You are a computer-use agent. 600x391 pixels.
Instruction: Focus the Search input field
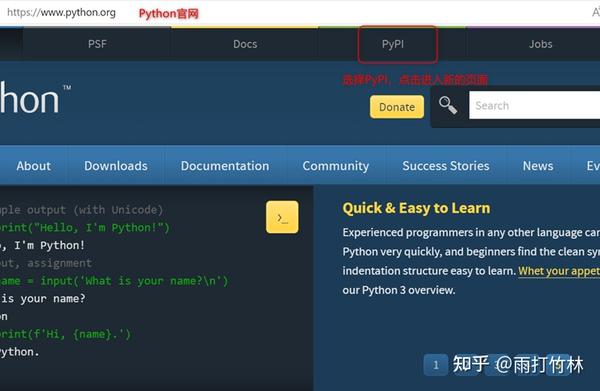pos(535,105)
